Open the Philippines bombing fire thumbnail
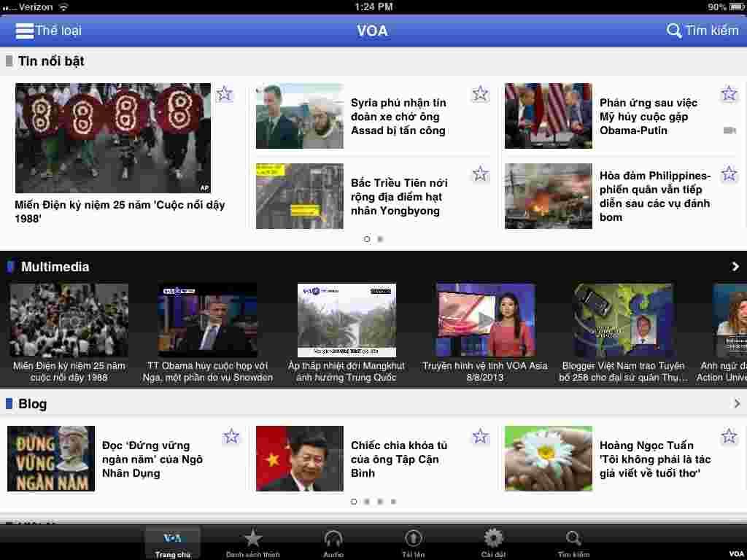The height and width of the screenshot is (560, 747). tap(549, 196)
